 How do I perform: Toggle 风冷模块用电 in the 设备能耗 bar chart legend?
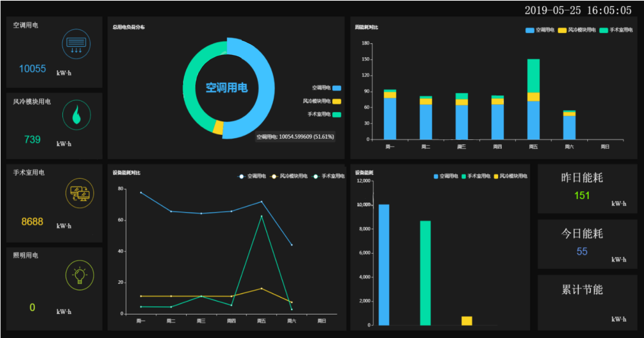(510, 176)
